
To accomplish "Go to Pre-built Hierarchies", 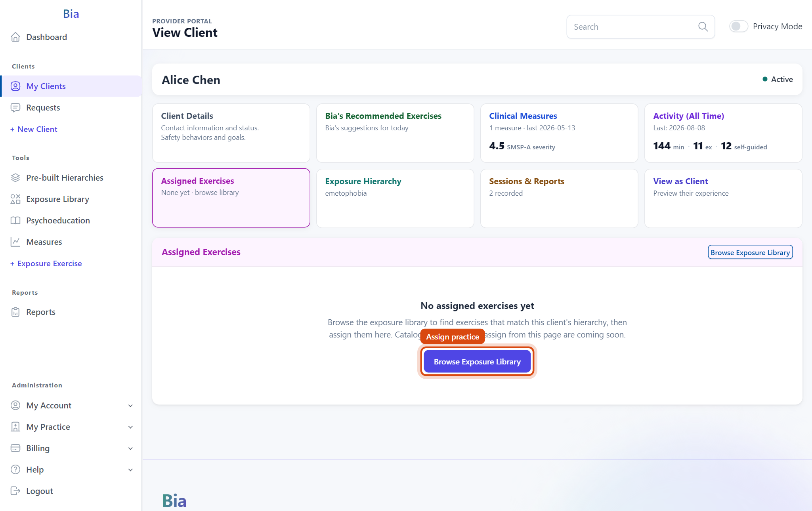I will pyautogui.click(x=71, y=177).
